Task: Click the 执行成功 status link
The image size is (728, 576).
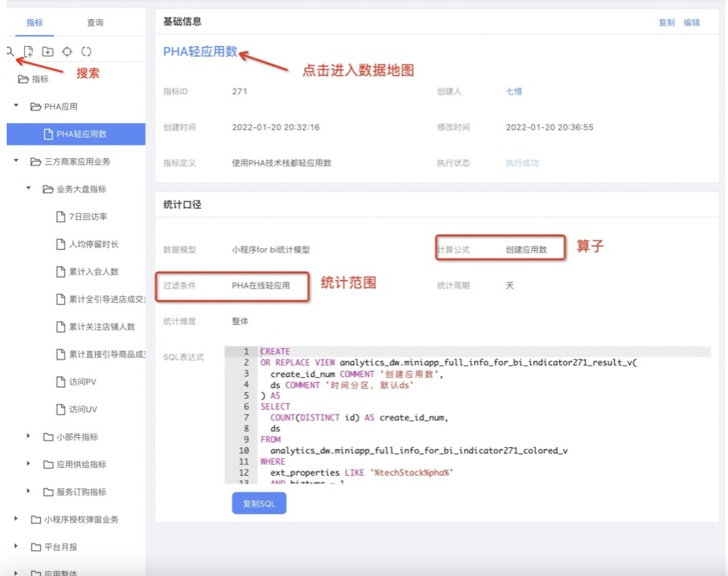Action: pos(522,163)
